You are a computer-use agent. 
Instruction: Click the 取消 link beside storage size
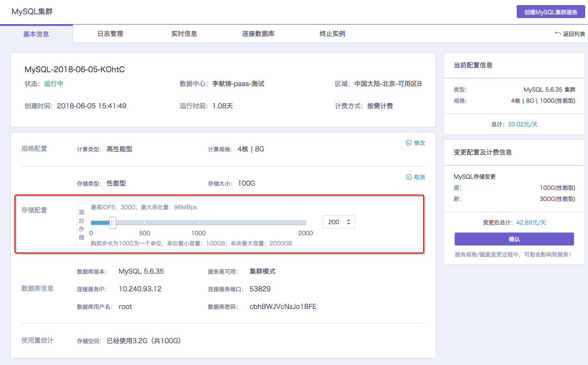(415, 177)
